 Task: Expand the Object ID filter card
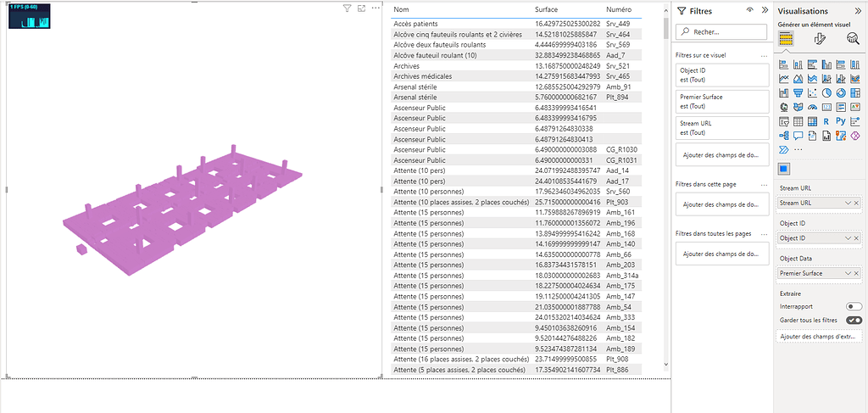coord(722,75)
